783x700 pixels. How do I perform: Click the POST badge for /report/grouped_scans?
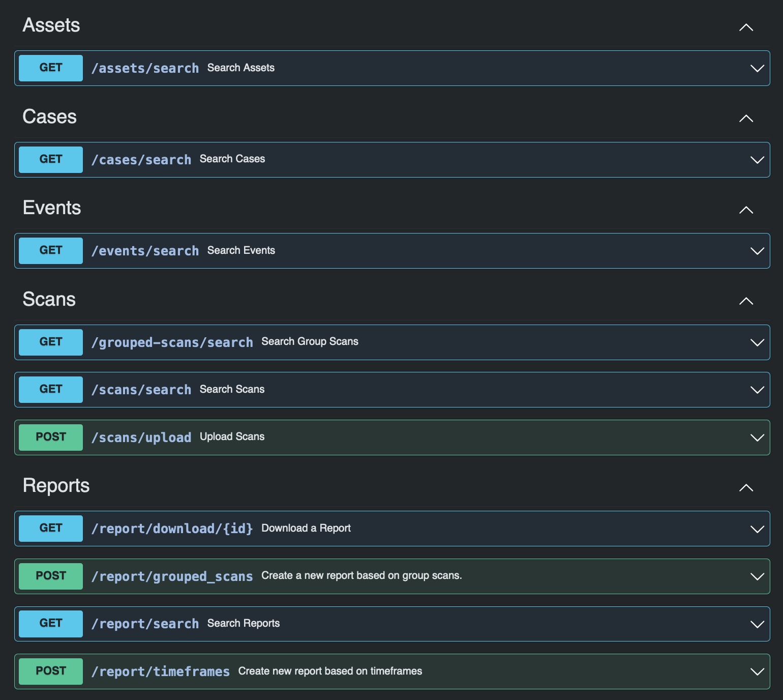pyautogui.click(x=51, y=576)
